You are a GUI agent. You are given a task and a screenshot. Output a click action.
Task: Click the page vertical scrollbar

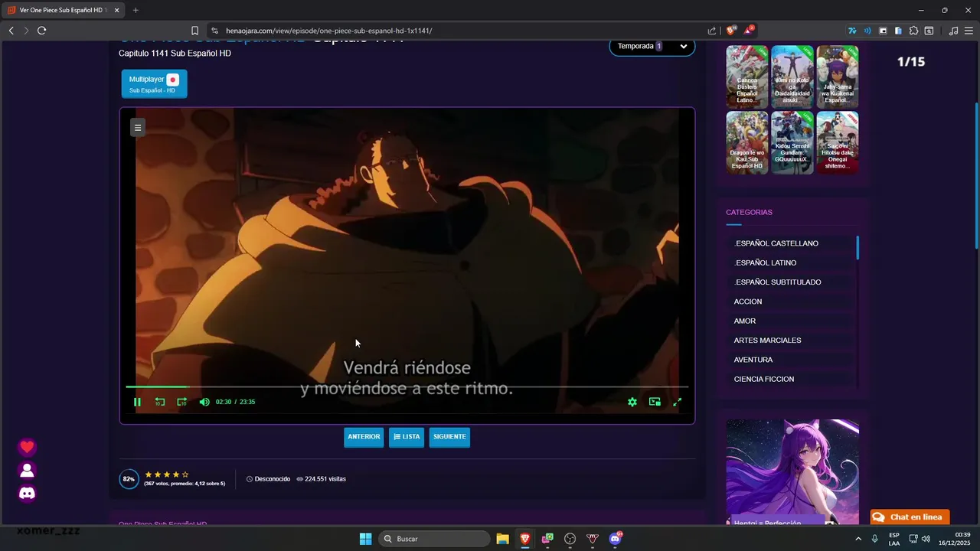coord(976,176)
